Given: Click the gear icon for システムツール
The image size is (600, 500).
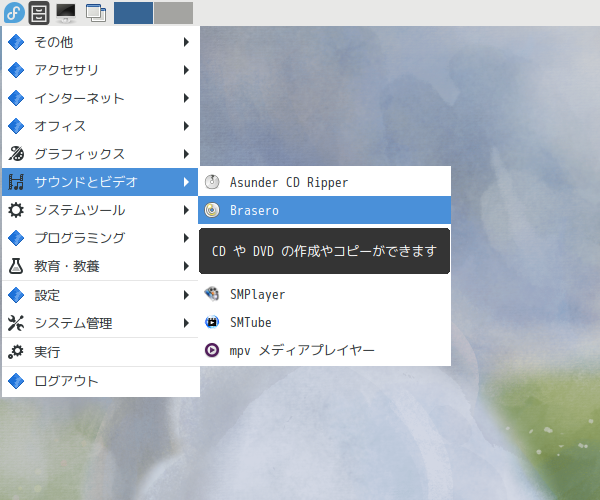Looking at the screenshot, I should [x=16, y=210].
